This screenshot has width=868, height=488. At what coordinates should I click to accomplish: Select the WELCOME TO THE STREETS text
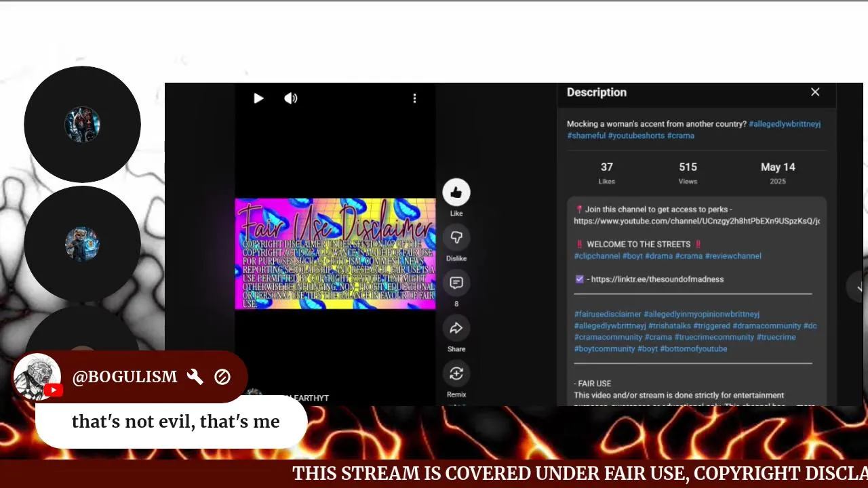[x=639, y=245]
